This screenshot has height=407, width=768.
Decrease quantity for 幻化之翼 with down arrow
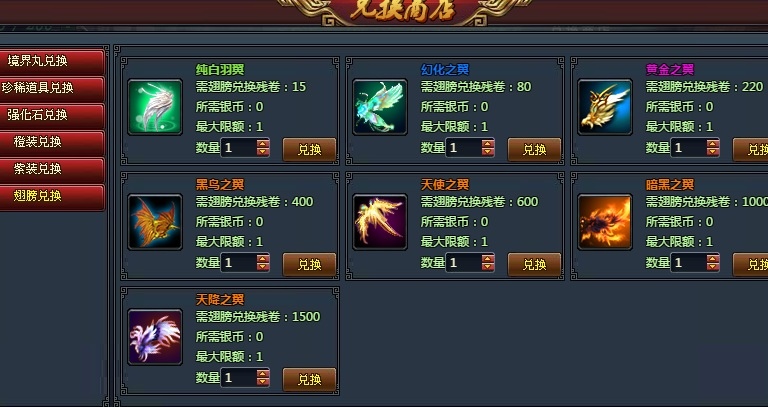(x=488, y=152)
